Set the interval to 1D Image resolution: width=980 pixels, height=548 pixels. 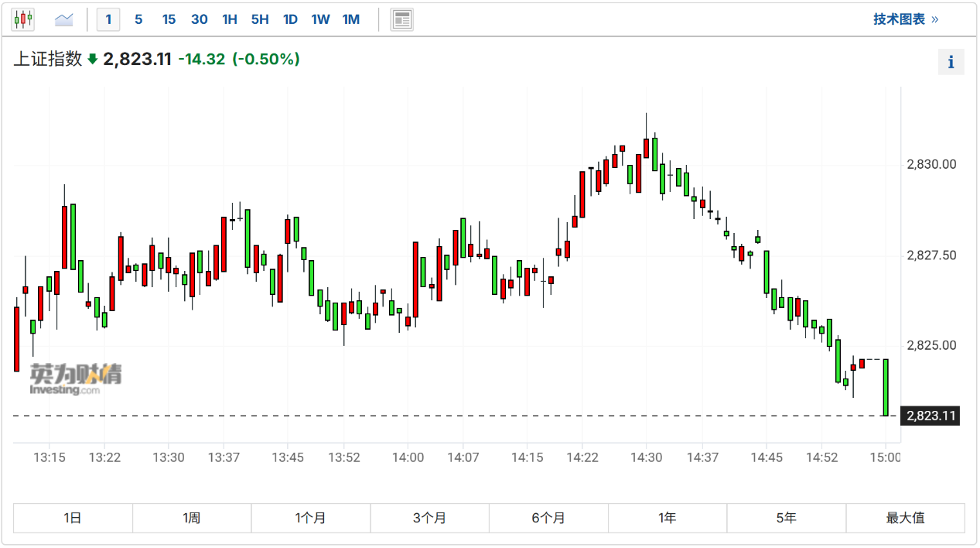pos(290,19)
